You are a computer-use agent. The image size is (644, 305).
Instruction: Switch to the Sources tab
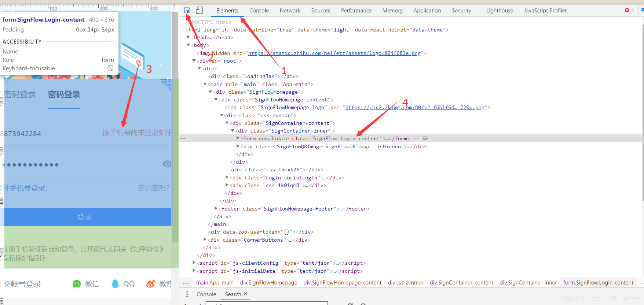pos(321,11)
